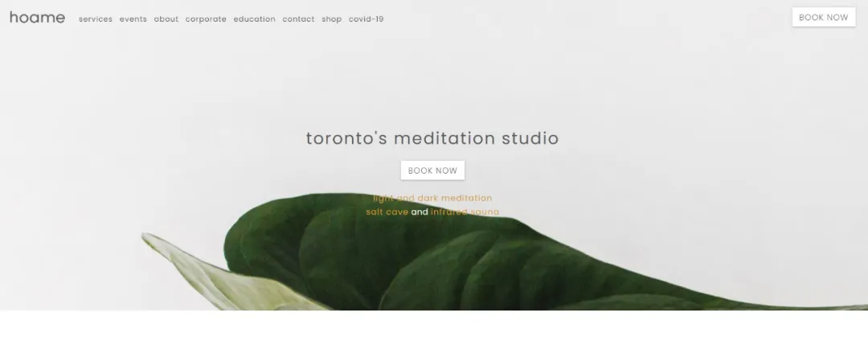Image resolution: width=868 pixels, height=337 pixels.
Task: Click the toronto's meditation studio heading
Action: tap(432, 138)
